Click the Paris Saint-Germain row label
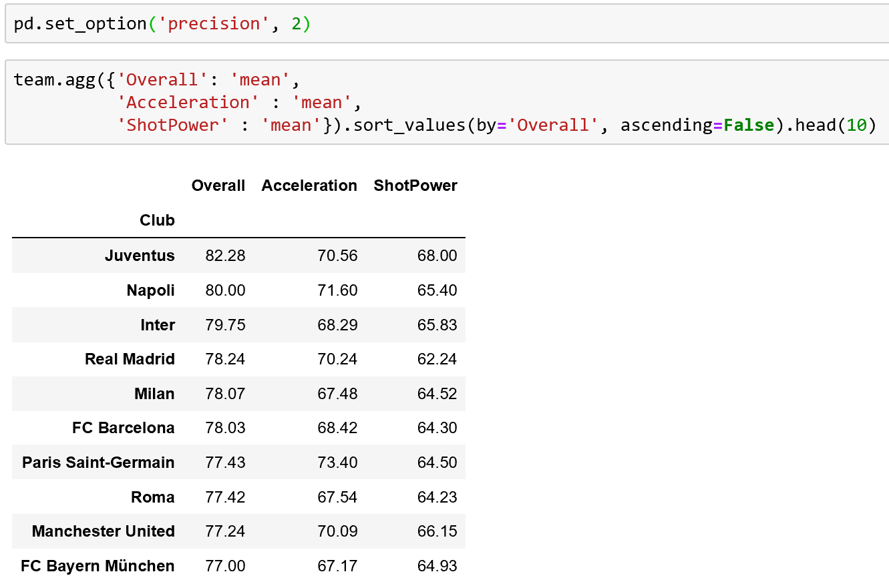Image resolution: width=889 pixels, height=588 pixels. 98,462
